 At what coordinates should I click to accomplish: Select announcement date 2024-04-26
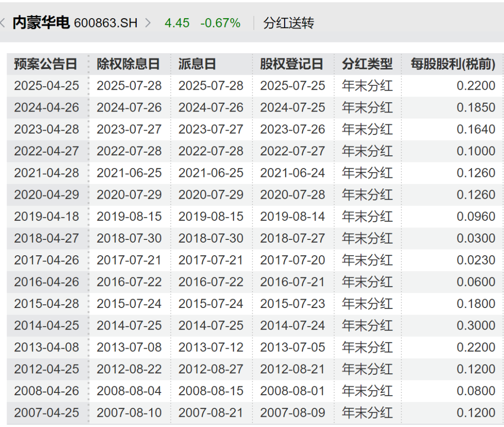point(47,108)
